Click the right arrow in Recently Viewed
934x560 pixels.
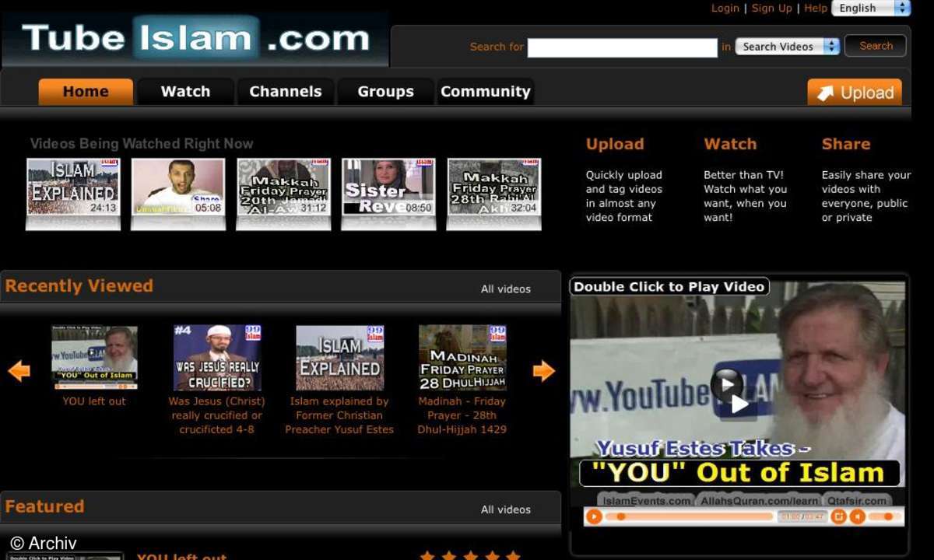click(544, 371)
